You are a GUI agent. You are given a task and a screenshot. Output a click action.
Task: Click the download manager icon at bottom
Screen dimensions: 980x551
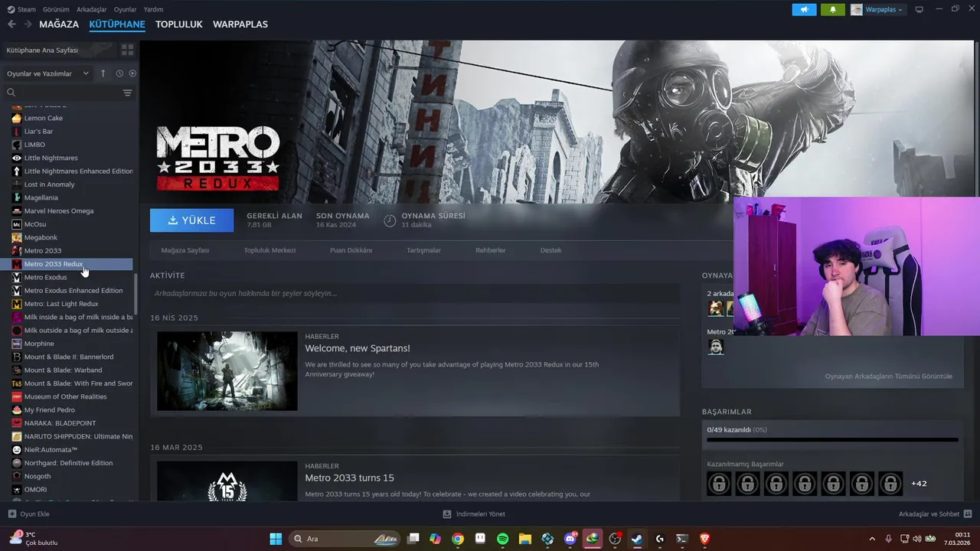[447, 514]
